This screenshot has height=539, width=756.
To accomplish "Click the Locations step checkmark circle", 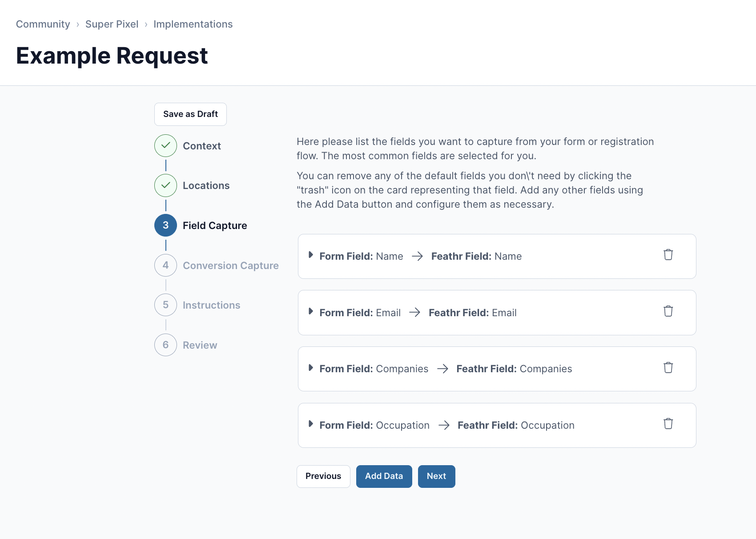I will point(166,185).
